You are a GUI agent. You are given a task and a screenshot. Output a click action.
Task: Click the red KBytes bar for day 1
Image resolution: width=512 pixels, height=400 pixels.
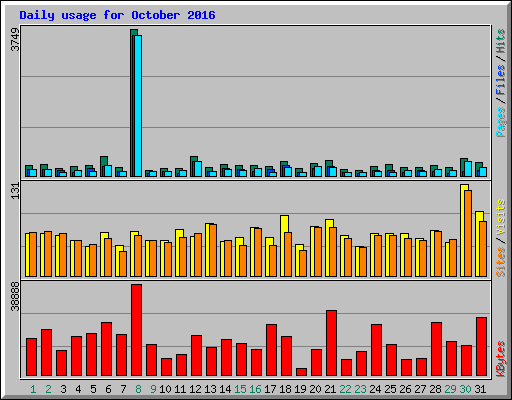(x=31, y=357)
